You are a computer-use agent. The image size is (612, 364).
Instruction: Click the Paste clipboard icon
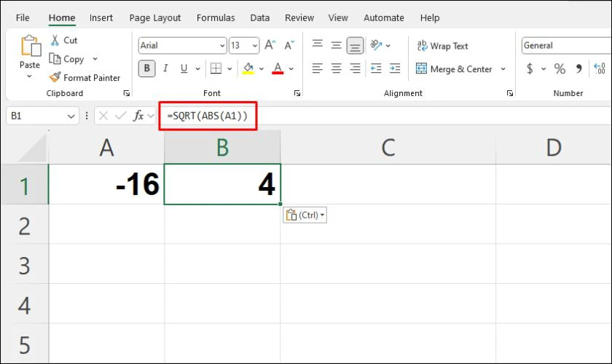click(x=31, y=46)
